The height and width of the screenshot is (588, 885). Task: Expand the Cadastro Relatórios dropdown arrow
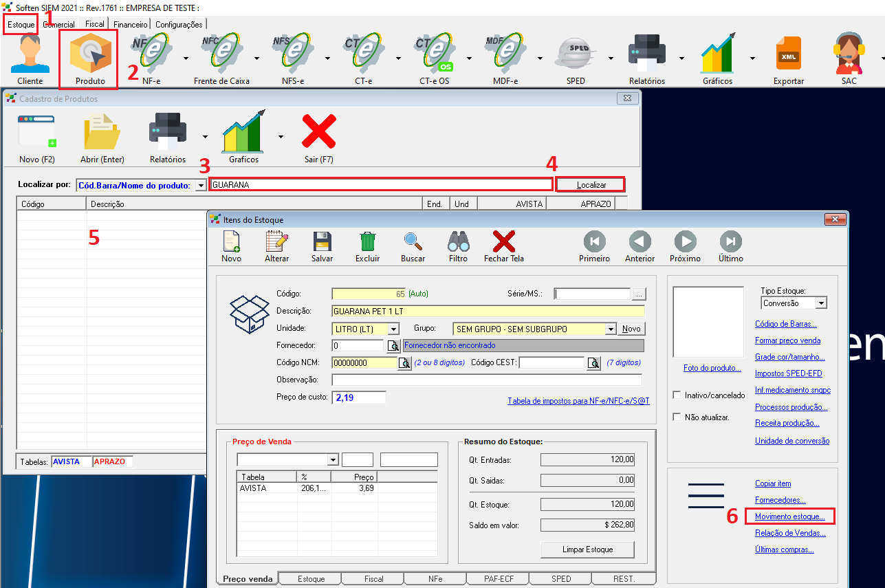point(205,136)
